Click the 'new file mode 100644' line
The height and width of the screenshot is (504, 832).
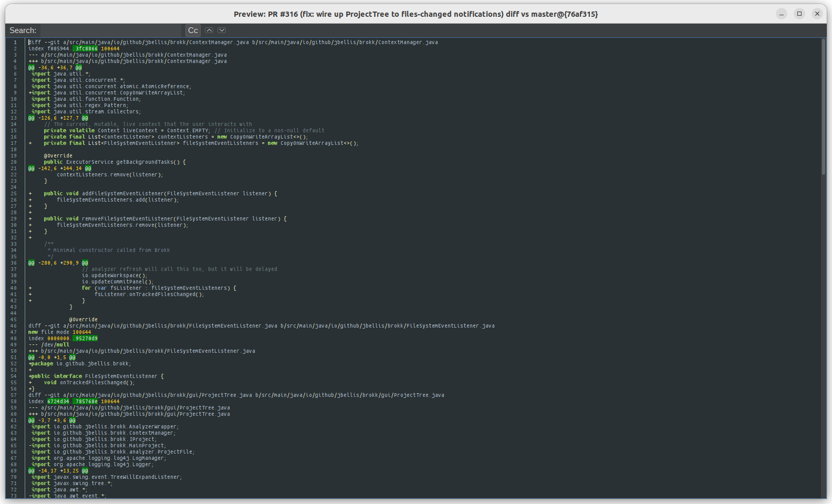coord(60,332)
